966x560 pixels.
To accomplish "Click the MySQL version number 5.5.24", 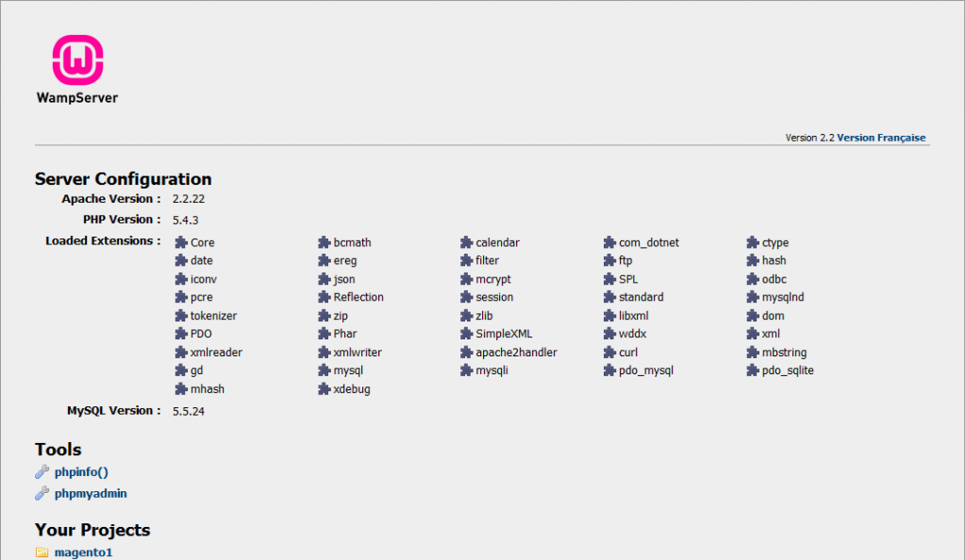I will point(189,411).
